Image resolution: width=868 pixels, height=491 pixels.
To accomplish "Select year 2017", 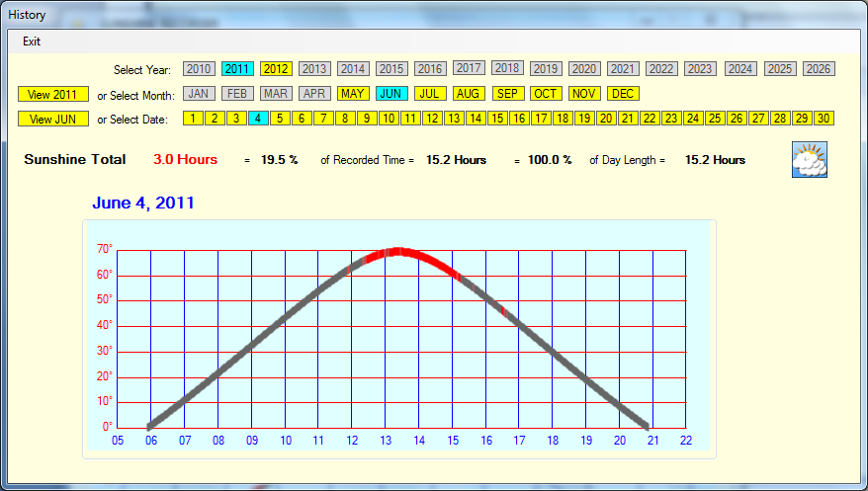I will coord(469,67).
